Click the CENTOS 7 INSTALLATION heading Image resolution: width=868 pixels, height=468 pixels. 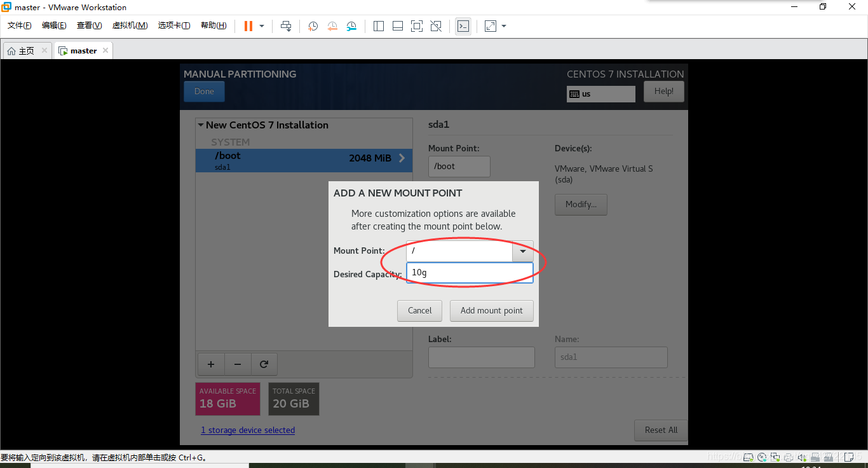click(625, 74)
